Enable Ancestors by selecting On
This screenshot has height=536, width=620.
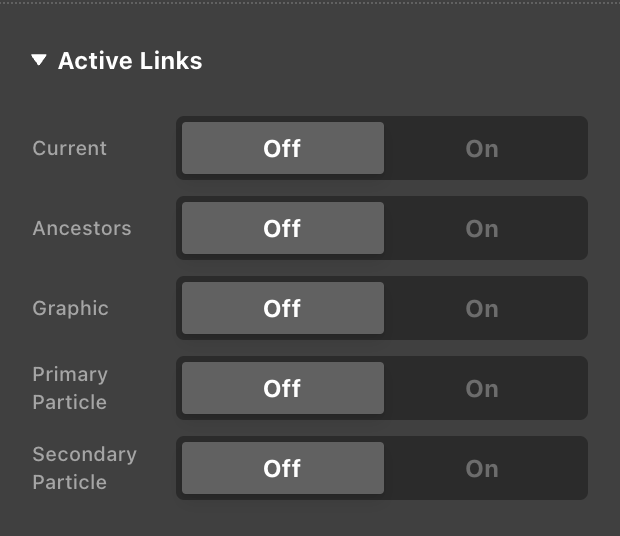482,229
